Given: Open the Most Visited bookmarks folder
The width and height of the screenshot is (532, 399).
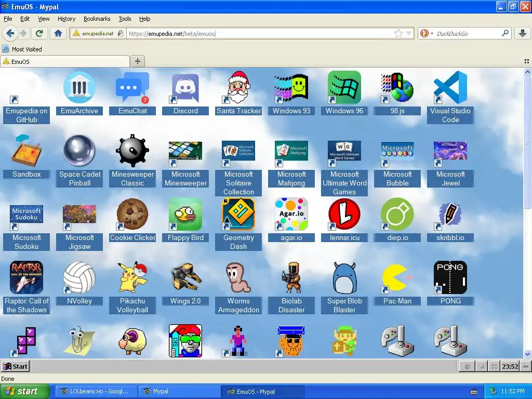Looking at the screenshot, I should coord(22,49).
